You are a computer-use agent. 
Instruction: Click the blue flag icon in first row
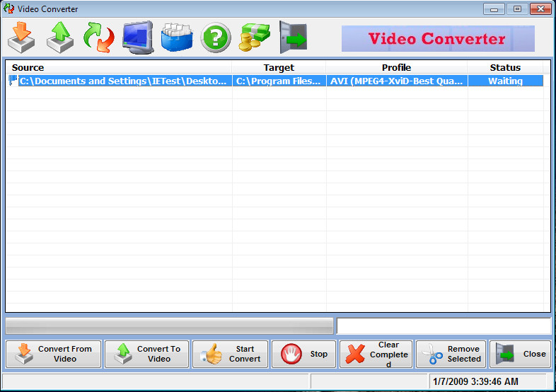click(13, 81)
